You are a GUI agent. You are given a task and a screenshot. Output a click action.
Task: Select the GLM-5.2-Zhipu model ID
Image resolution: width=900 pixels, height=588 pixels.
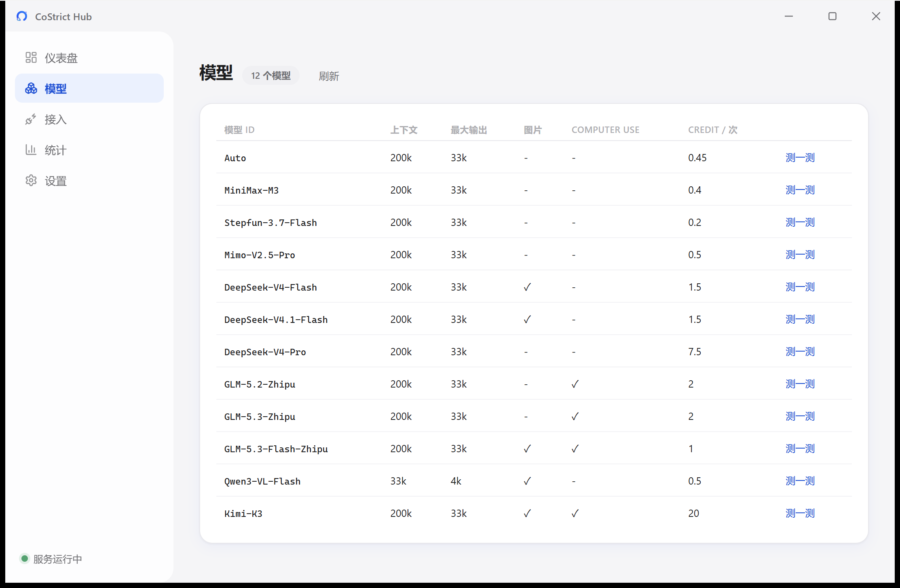[260, 384]
